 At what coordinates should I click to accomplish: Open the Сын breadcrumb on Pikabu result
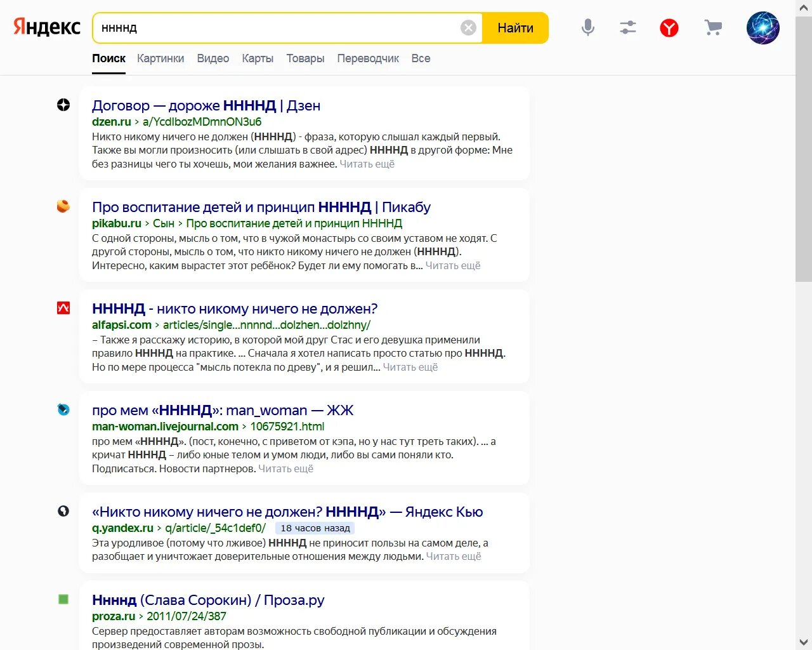tap(163, 223)
